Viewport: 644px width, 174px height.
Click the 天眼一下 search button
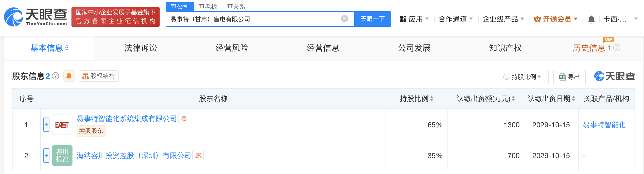pyautogui.click(x=372, y=19)
